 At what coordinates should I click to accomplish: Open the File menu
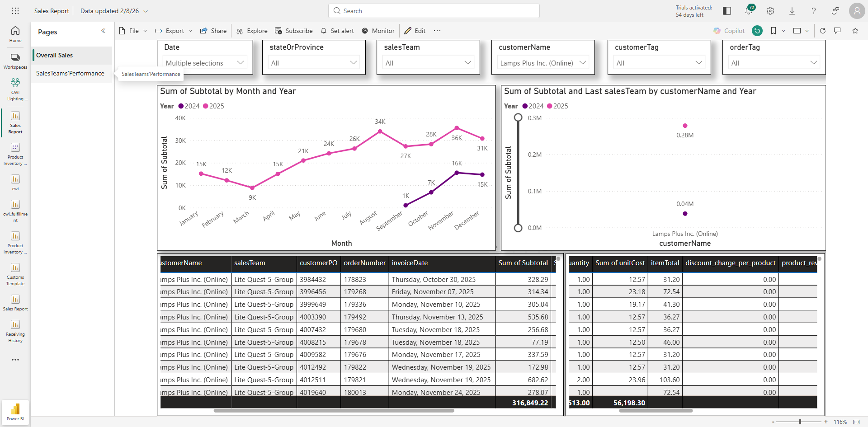click(133, 31)
